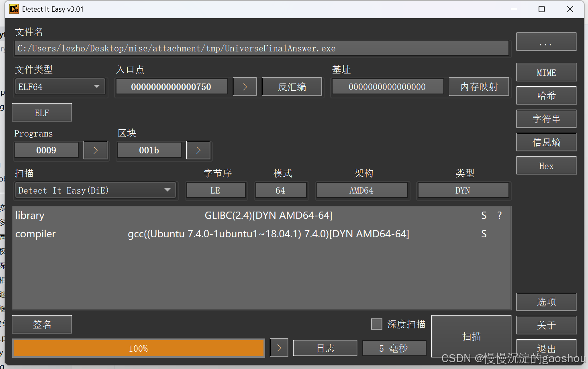Click the 内存映射 memory map button
This screenshot has width=588, height=369.
[x=479, y=87]
